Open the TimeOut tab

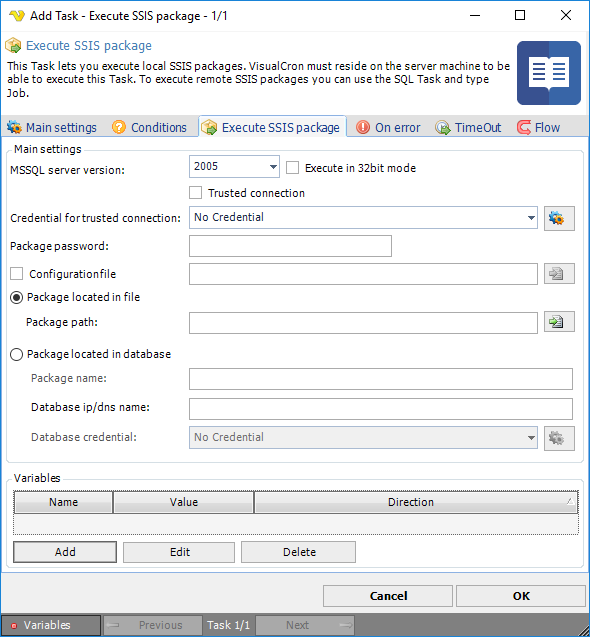(468, 128)
